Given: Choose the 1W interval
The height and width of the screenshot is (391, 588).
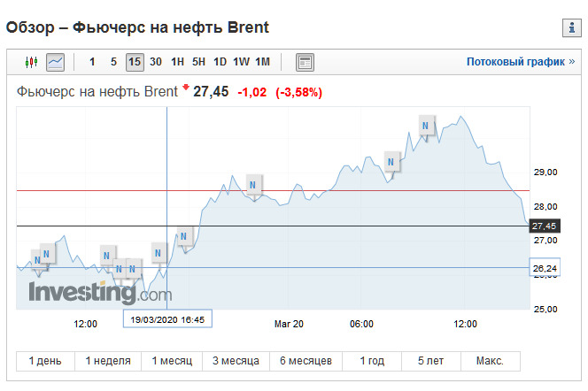Looking at the screenshot, I should point(241,62).
